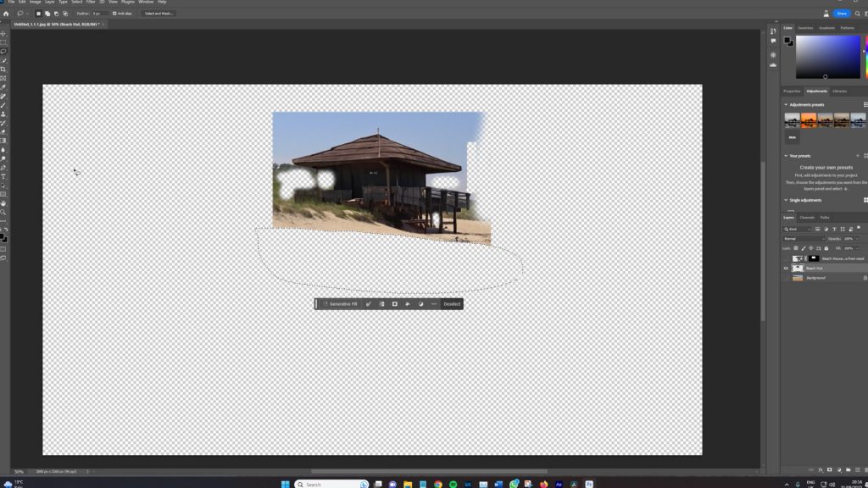Choose Add to Selection mode icon
The width and height of the screenshot is (868, 488).
[47, 14]
